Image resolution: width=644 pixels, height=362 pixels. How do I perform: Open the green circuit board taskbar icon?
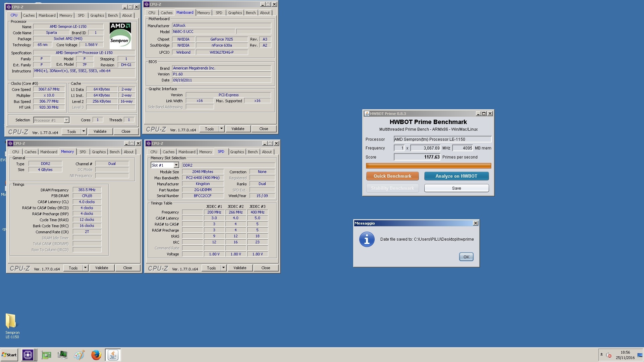point(46,355)
